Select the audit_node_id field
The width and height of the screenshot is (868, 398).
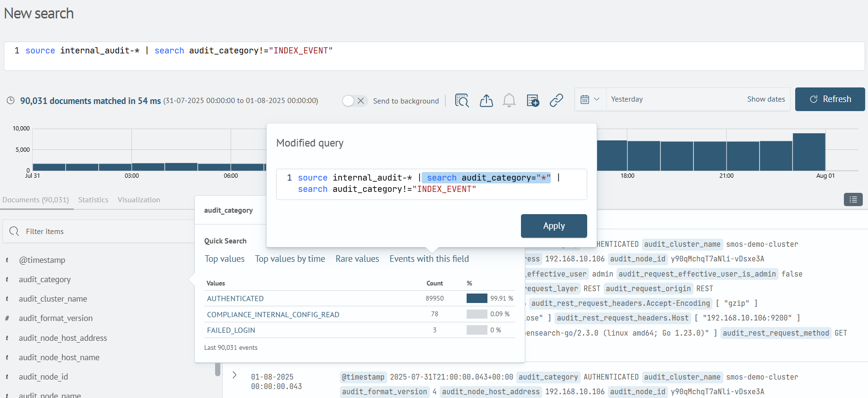tap(43, 377)
